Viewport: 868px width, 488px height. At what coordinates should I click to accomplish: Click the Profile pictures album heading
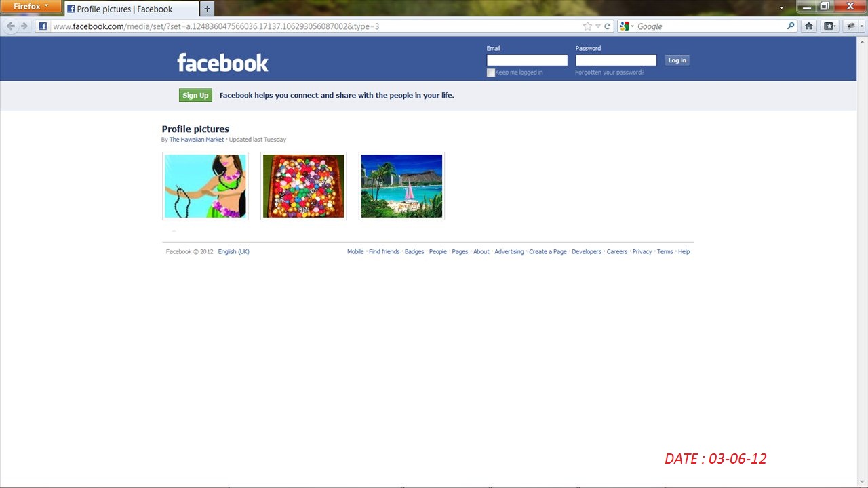(x=195, y=129)
